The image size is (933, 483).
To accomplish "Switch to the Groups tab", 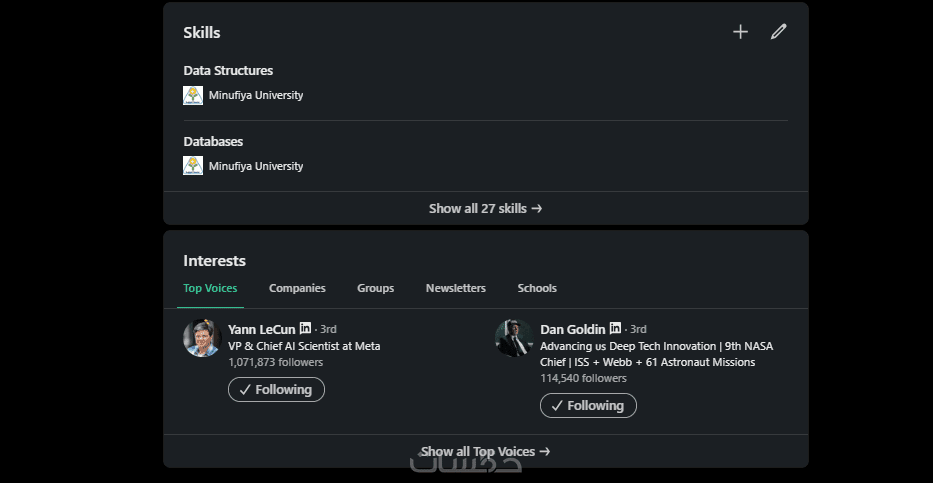I will [375, 288].
